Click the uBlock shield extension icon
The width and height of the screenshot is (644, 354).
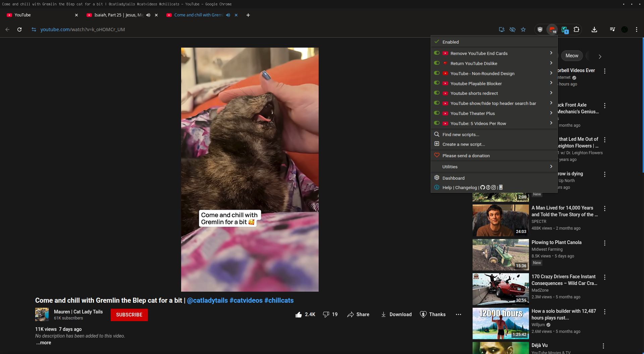tap(540, 29)
